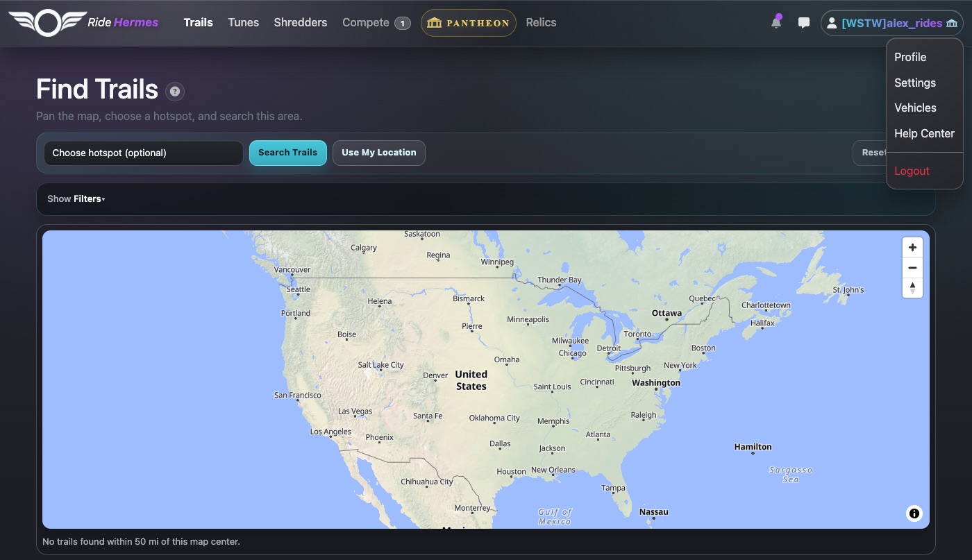Screen dimensions: 972x560
Task: Click Use My Location
Action: [379, 153]
